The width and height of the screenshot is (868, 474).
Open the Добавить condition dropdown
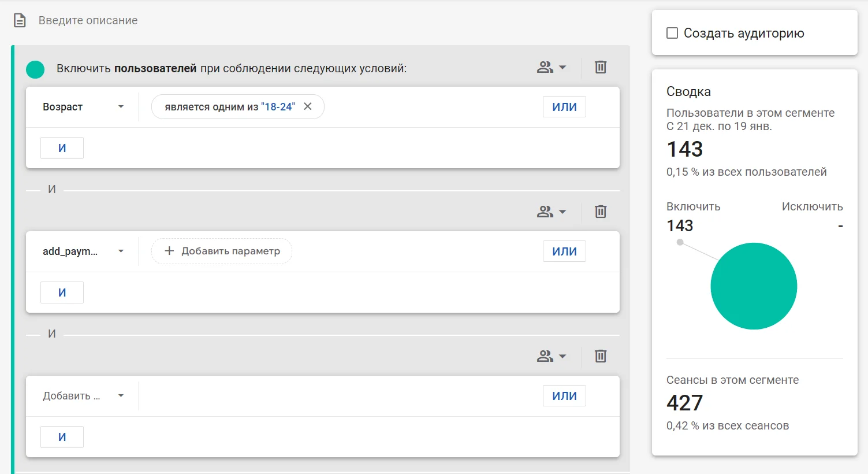(x=83, y=396)
